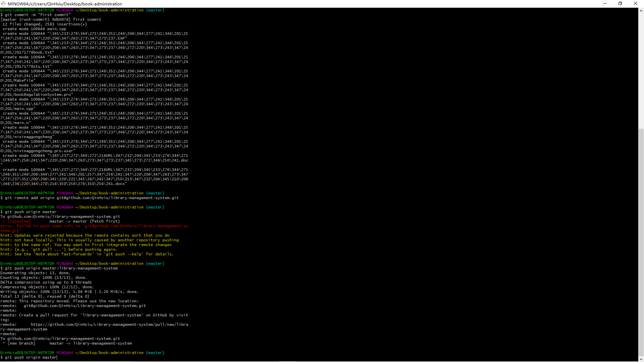Image resolution: width=644 pixels, height=362 pixels.
Task: Click the window title path text
Action: coord(65,4)
